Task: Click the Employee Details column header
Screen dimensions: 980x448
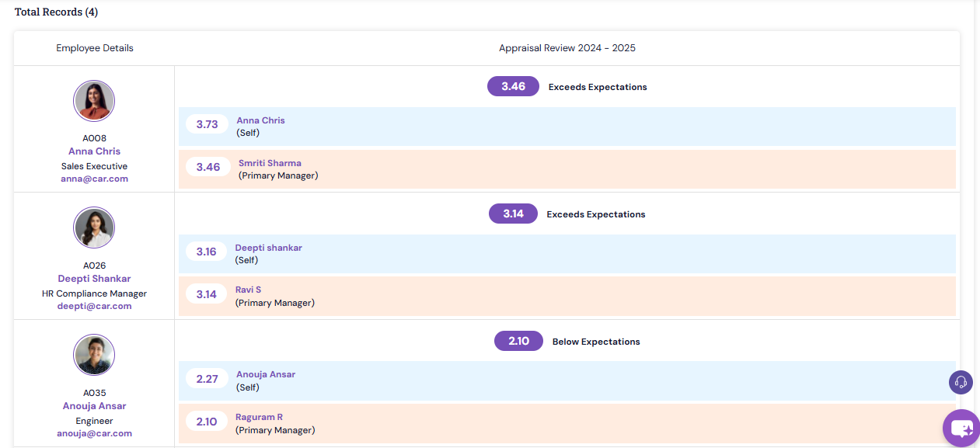Action: [95, 48]
